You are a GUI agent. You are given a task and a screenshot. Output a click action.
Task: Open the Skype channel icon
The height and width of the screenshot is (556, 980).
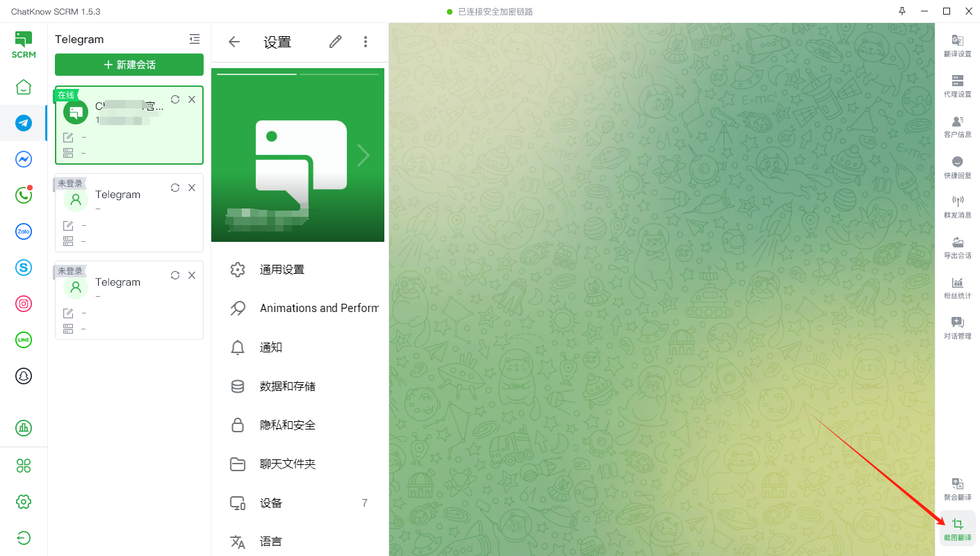pos(24,267)
